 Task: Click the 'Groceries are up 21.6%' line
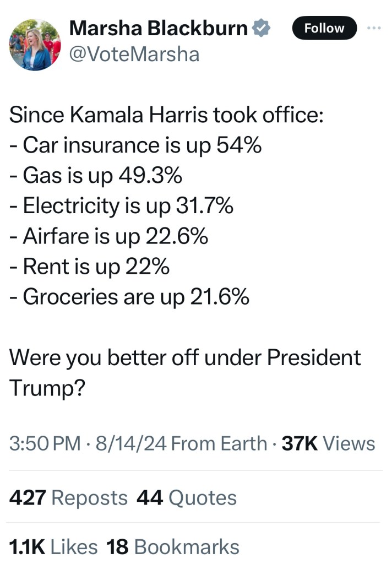point(129,297)
